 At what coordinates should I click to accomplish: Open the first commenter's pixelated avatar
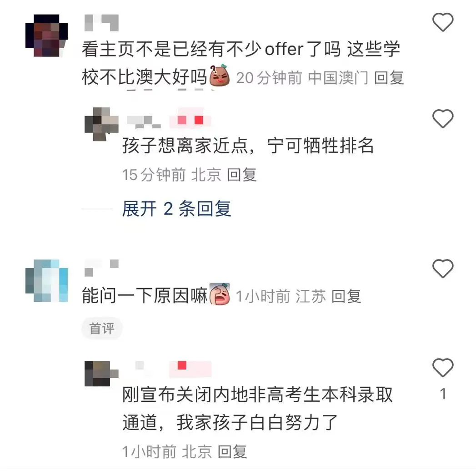coord(46,35)
